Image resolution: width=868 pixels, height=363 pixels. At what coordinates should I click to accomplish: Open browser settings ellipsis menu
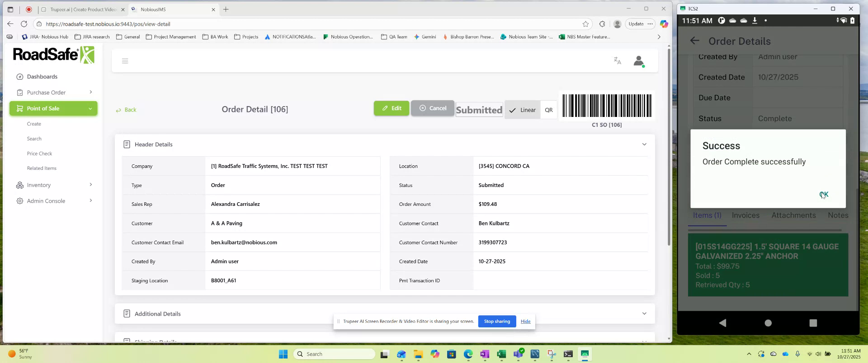point(650,24)
